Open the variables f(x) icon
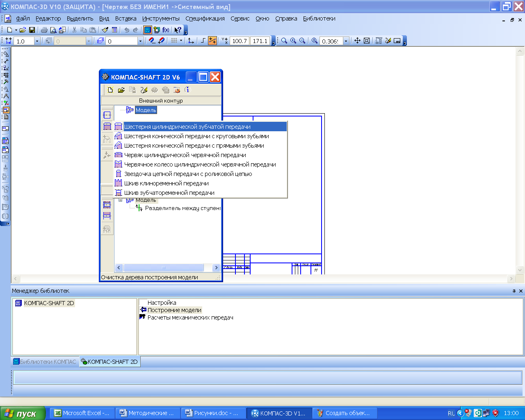 coord(166,30)
